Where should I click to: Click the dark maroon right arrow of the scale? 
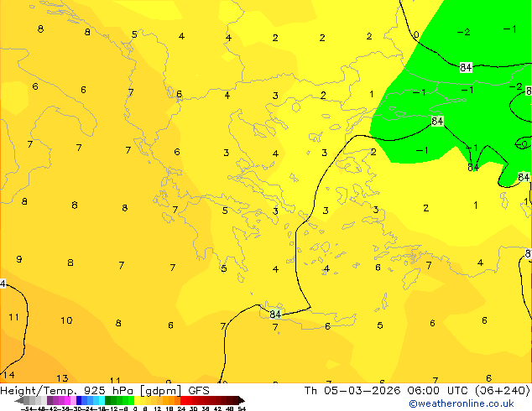click(242, 400)
